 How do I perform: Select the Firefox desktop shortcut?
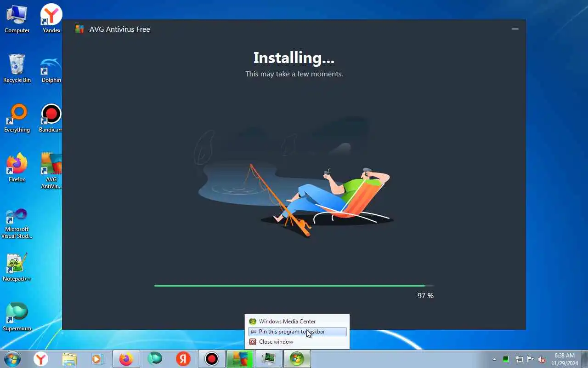17,168
